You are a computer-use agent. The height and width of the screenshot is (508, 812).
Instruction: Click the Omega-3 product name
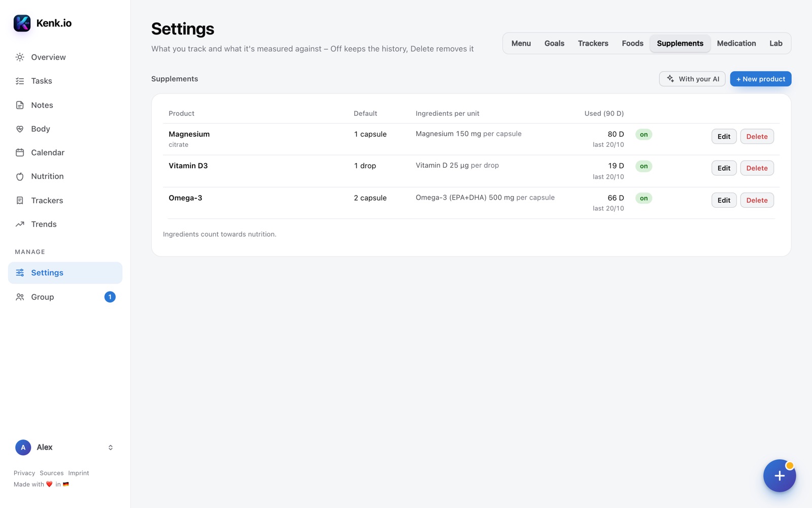tap(185, 198)
